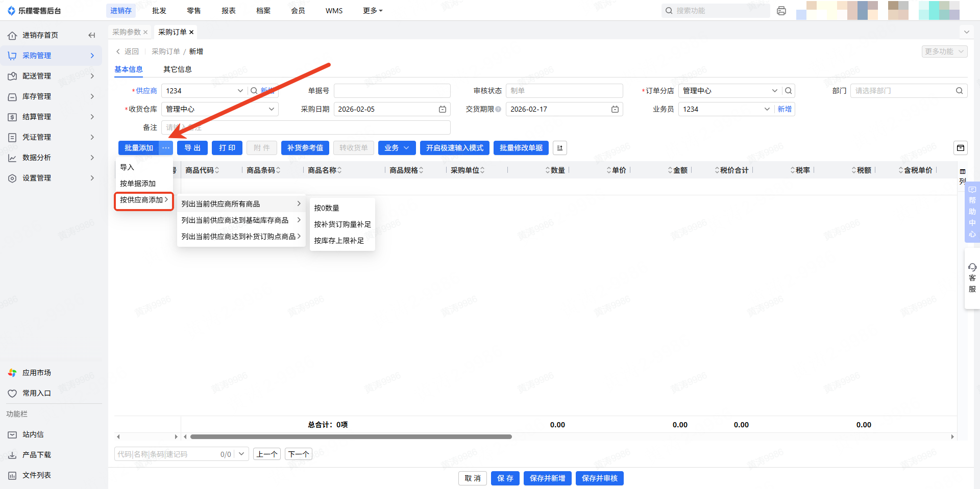Open the 交货期限 calendar picker

[x=615, y=109]
